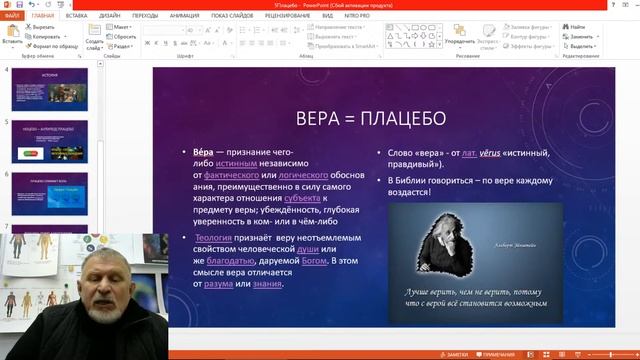
Task: Open the Выделить select dropdown
Action: tap(580, 47)
